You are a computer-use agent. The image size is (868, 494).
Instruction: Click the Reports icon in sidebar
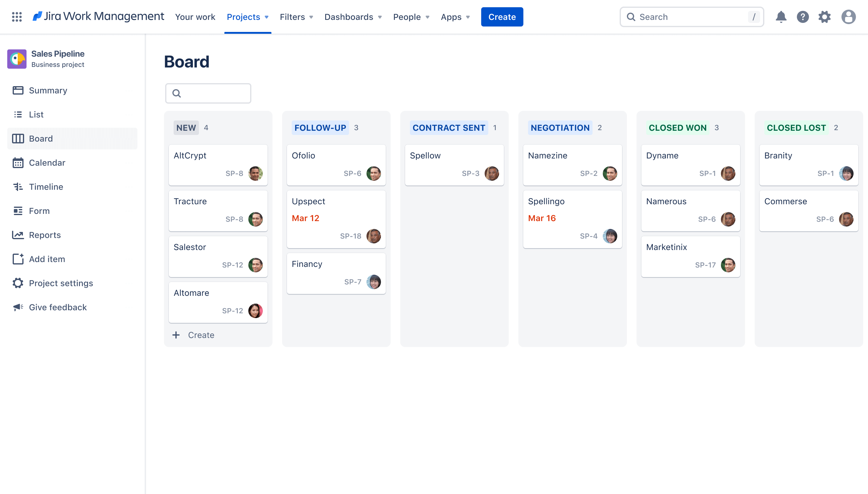17,234
